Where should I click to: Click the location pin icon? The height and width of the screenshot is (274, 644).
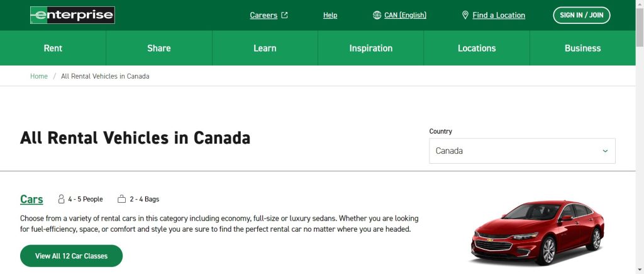[x=465, y=15]
